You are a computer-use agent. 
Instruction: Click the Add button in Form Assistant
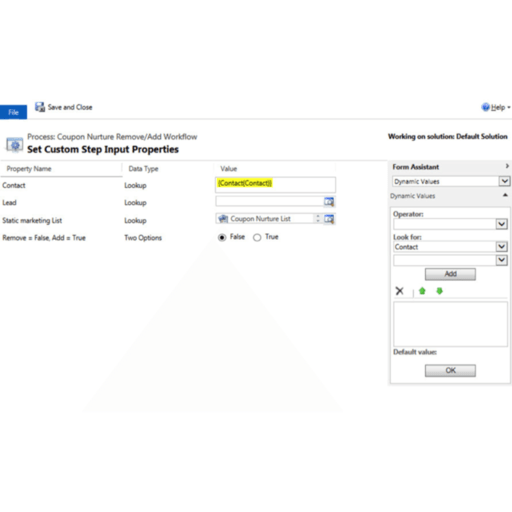pos(450,274)
